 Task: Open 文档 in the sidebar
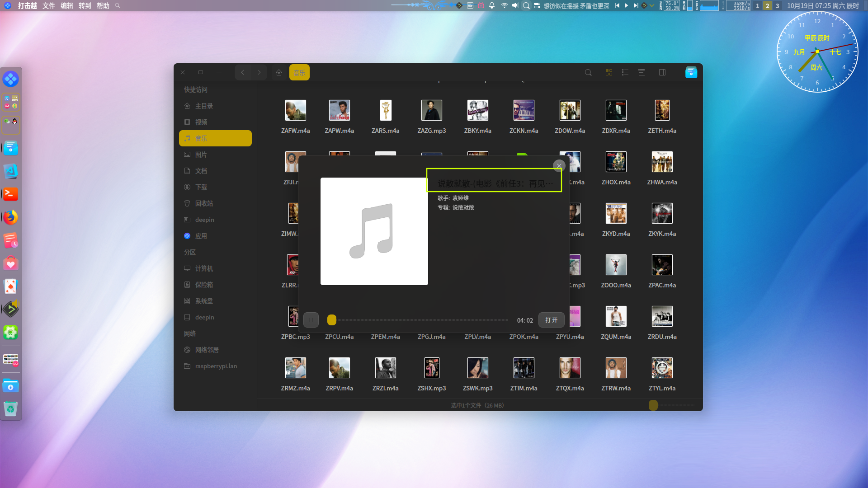tap(215, 171)
